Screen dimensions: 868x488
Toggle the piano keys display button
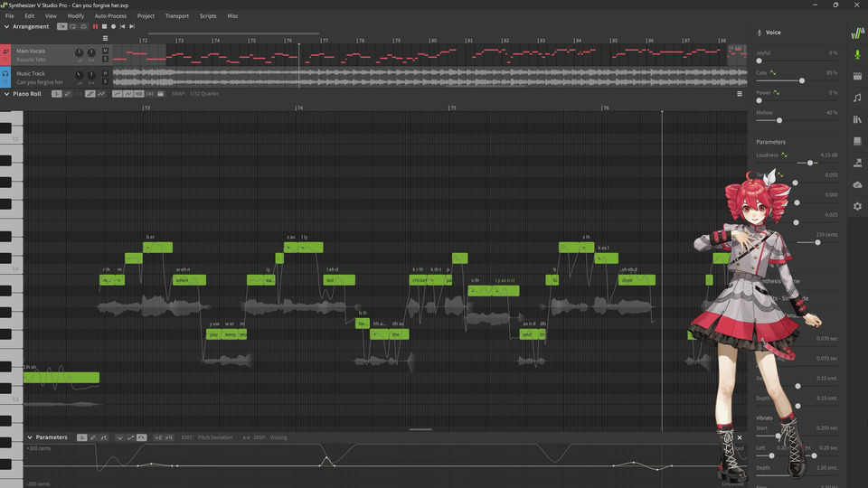pos(160,94)
